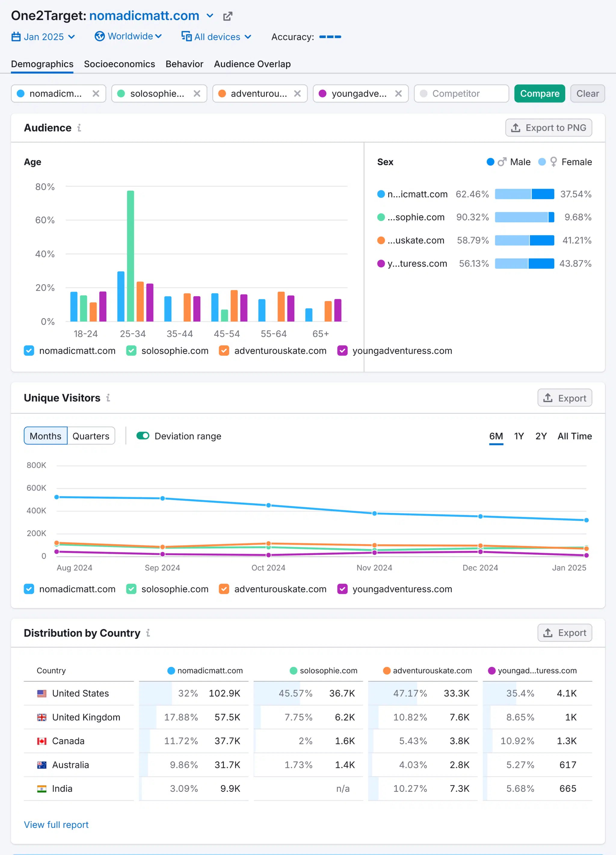The height and width of the screenshot is (855, 616).
Task: Open the Worldwide location dropdown
Action: tap(128, 36)
